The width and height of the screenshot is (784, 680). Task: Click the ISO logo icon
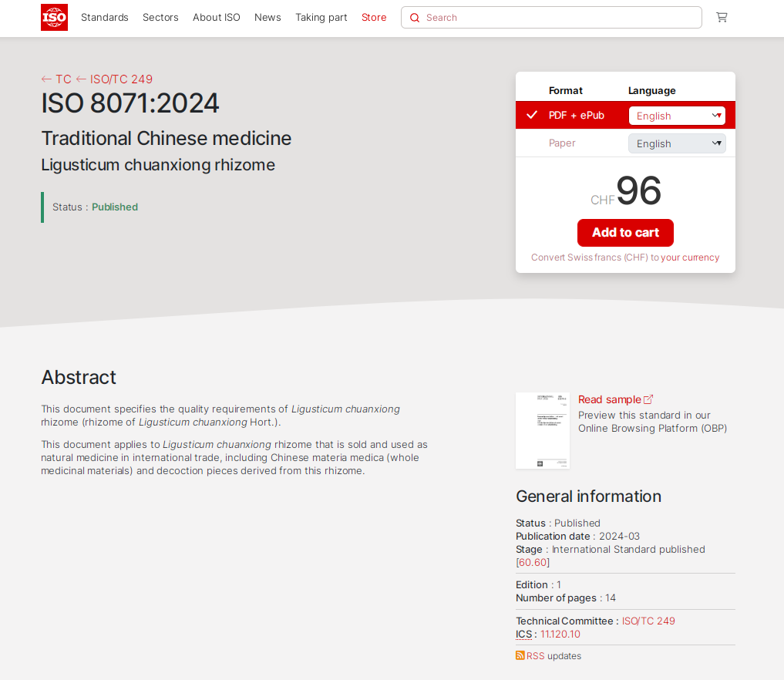click(x=54, y=17)
